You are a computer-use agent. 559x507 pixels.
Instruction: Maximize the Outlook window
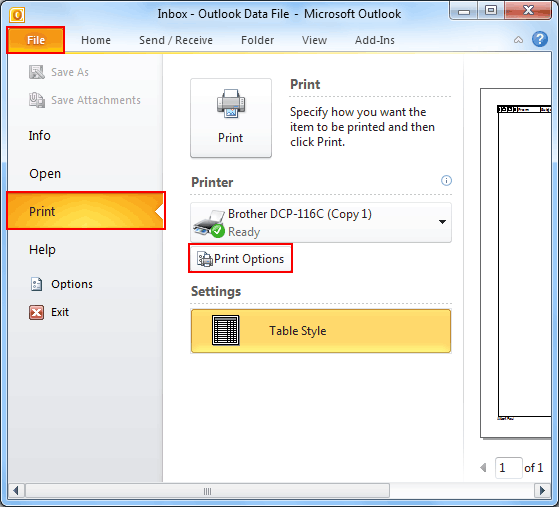click(x=491, y=11)
